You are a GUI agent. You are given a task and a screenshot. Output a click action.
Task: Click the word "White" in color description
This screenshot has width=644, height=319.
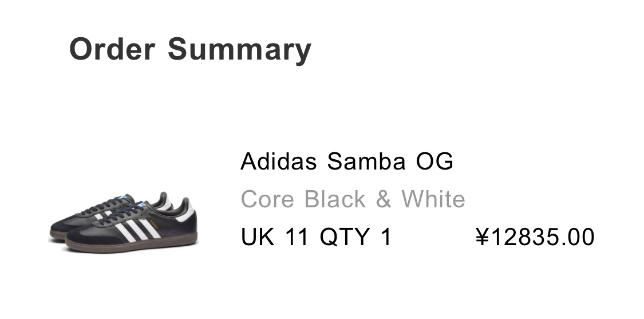[433, 199]
